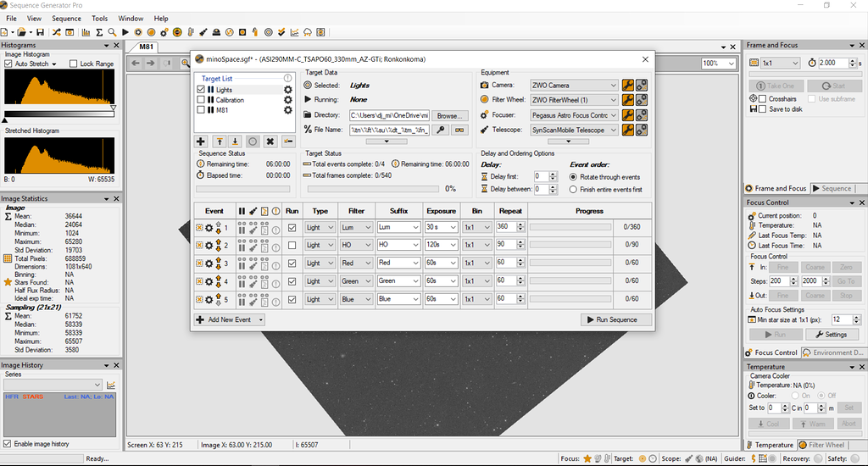Viewport: 868px width, 466px height.
Task: Zoom in using image viewer magnifier
Action: pos(186,64)
